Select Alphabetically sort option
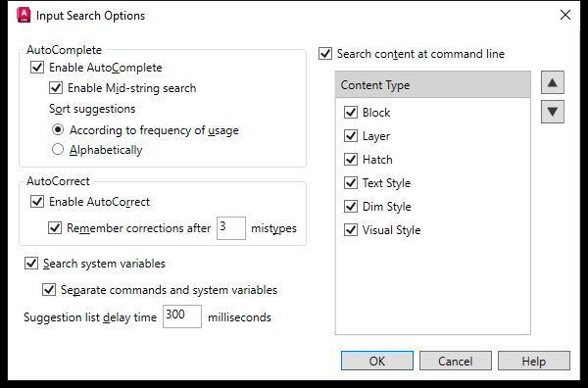Image resolution: width=588 pixels, height=388 pixels. click(x=58, y=150)
